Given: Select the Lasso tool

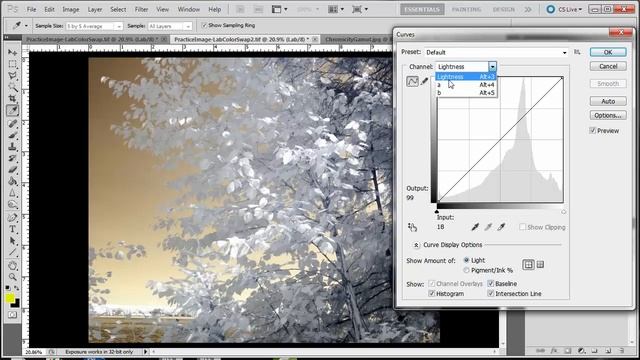Looking at the screenshot, I should (12, 76).
